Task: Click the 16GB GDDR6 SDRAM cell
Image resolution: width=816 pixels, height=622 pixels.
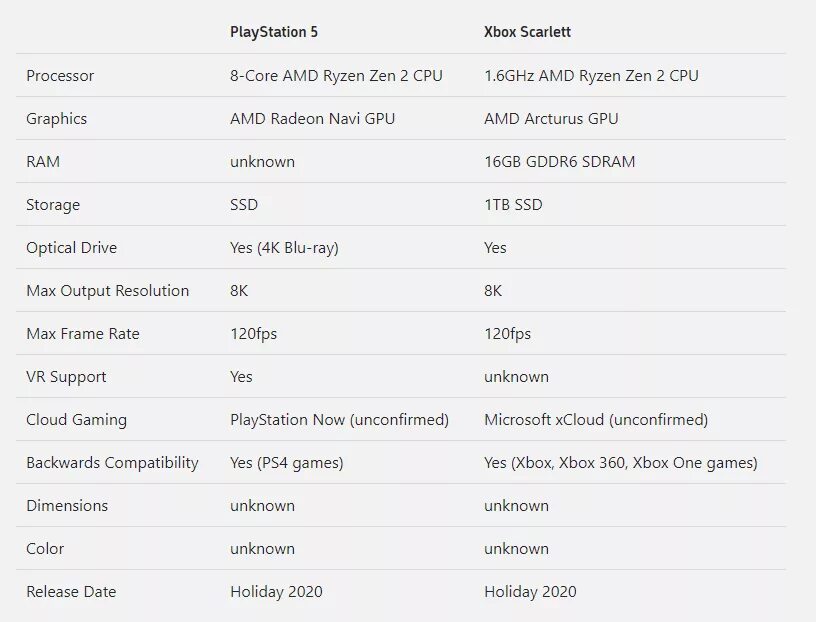Action: click(559, 161)
